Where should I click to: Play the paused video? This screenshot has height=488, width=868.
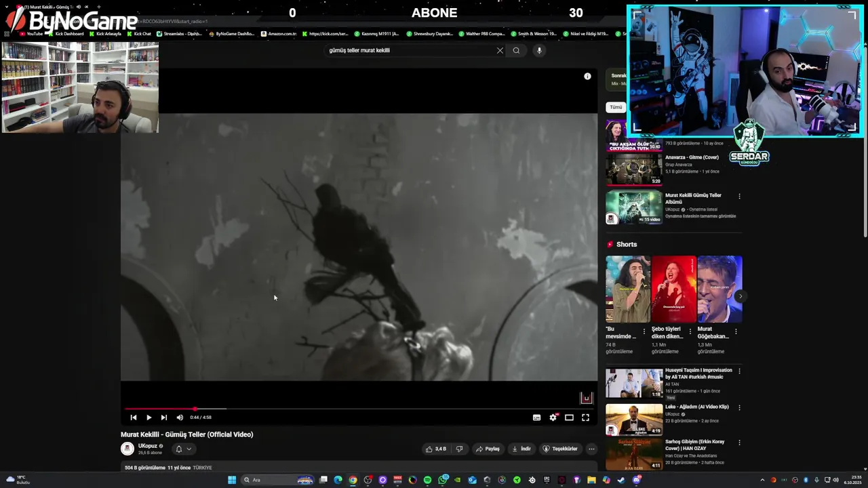coord(149,418)
